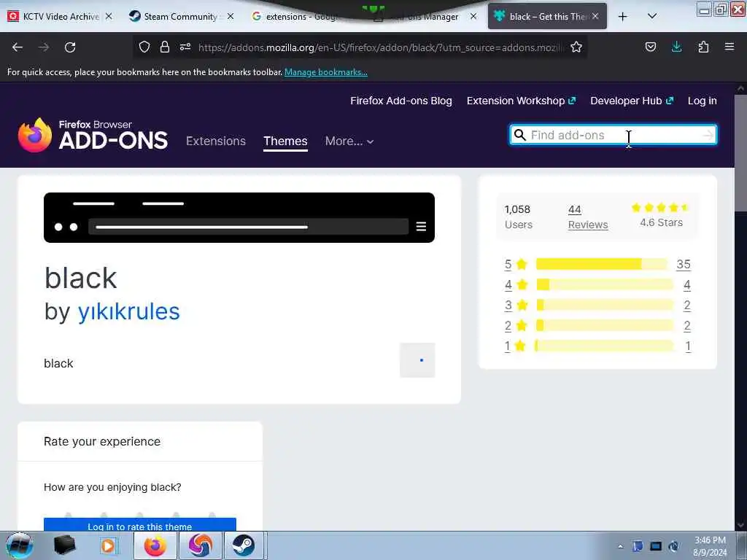Open the Extensions puzzle-piece menu
747x560 pixels.
pos(703,47)
